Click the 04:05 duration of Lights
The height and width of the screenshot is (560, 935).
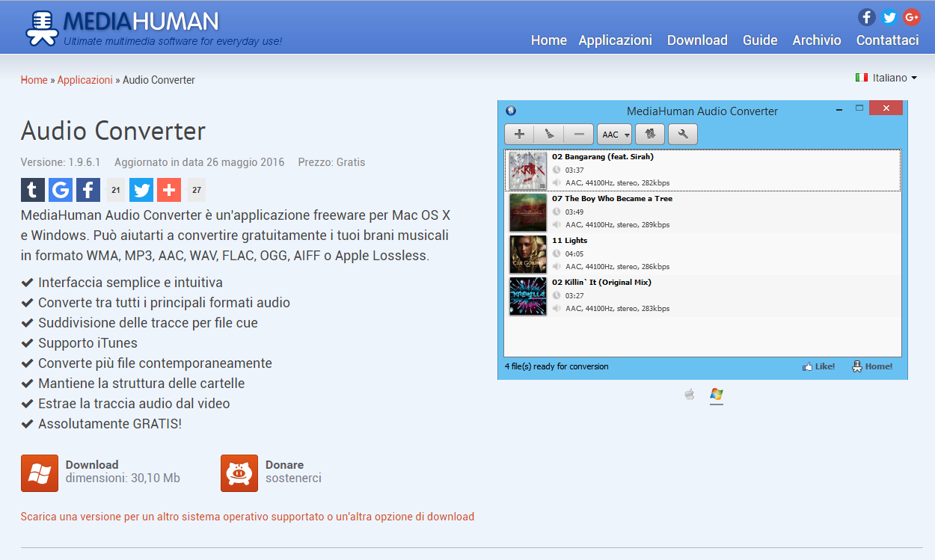click(574, 254)
